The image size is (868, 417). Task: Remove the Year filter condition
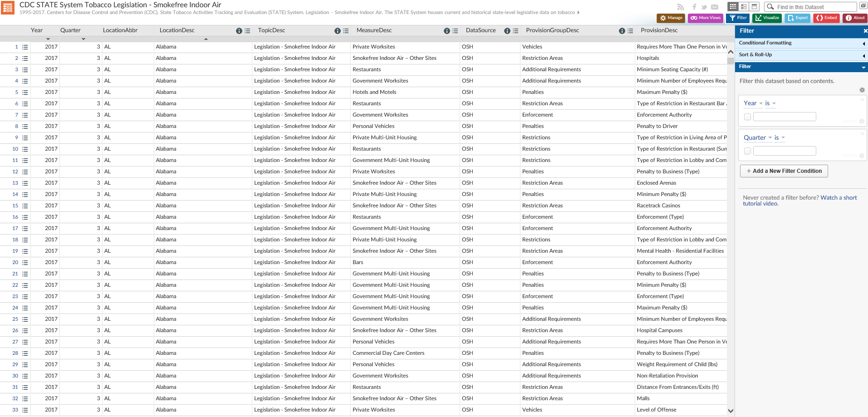tap(862, 99)
